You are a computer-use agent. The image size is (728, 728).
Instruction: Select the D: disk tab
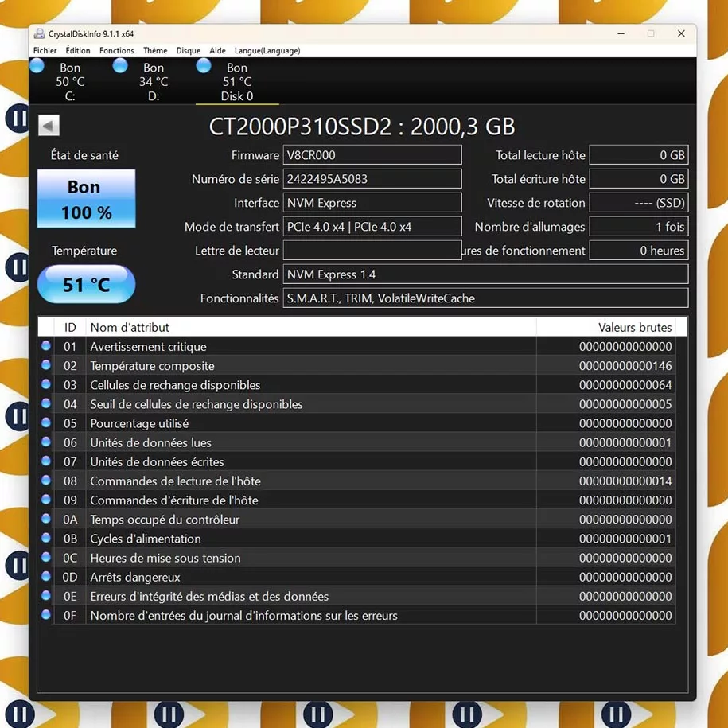(154, 82)
